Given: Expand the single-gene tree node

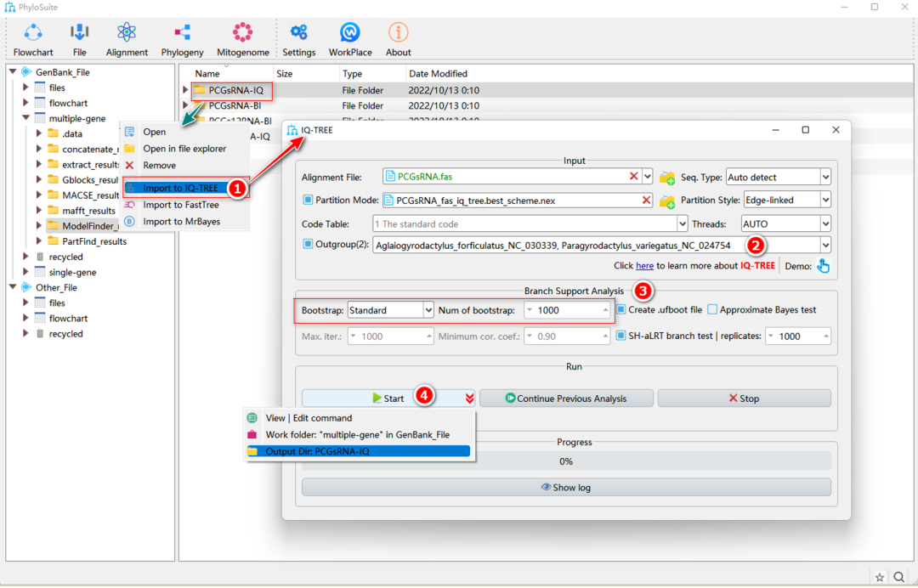Looking at the screenshot, I should pyautogui.click(x=25, y=272).
